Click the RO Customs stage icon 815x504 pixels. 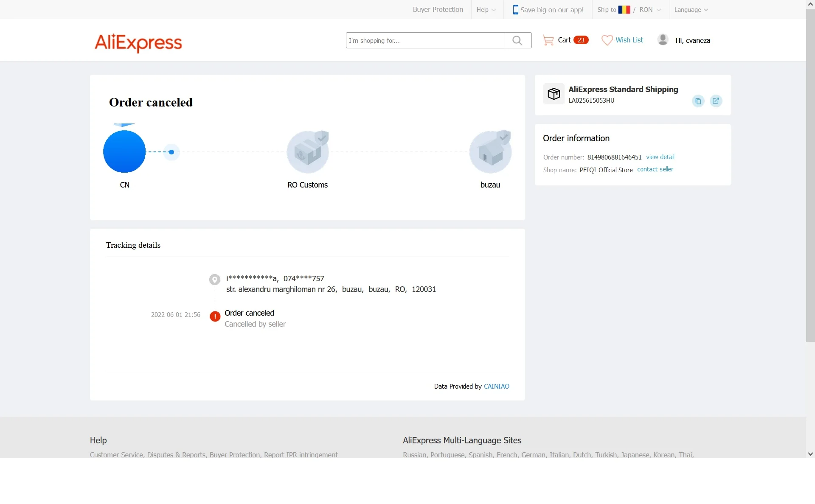[x=308, y=152]
